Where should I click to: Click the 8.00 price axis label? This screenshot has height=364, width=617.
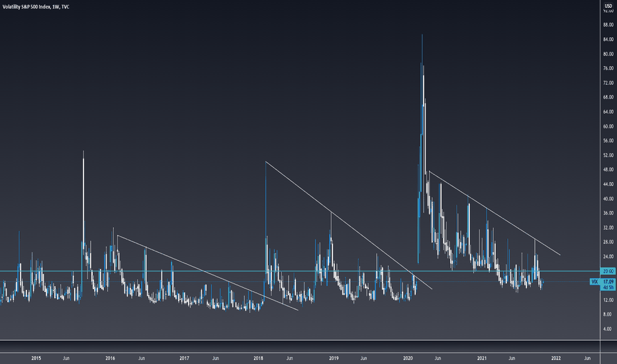pyautogui.click(x=608, y=314)
